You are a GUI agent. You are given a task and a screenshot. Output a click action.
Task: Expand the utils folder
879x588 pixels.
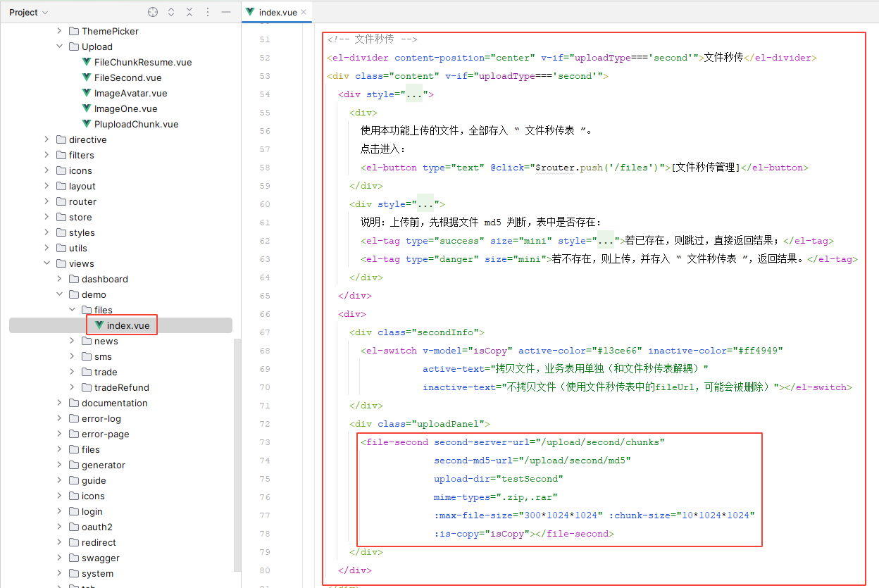point(47,248)
